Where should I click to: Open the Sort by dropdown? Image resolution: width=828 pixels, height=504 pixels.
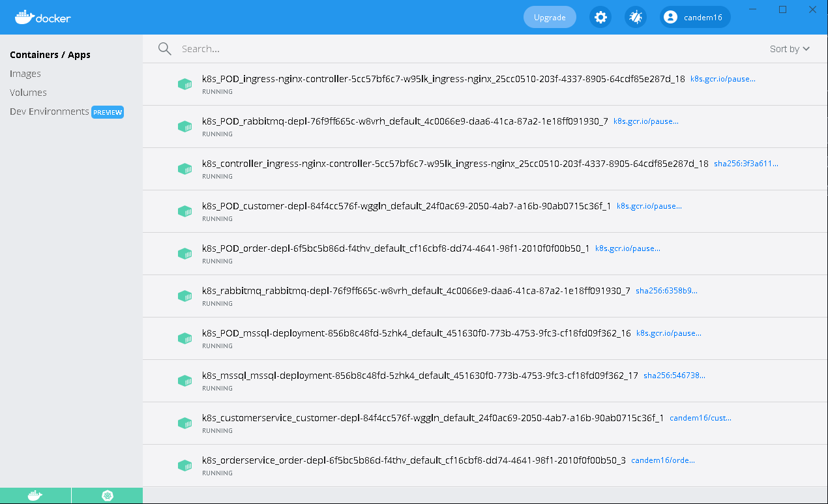tap(790, 49)
